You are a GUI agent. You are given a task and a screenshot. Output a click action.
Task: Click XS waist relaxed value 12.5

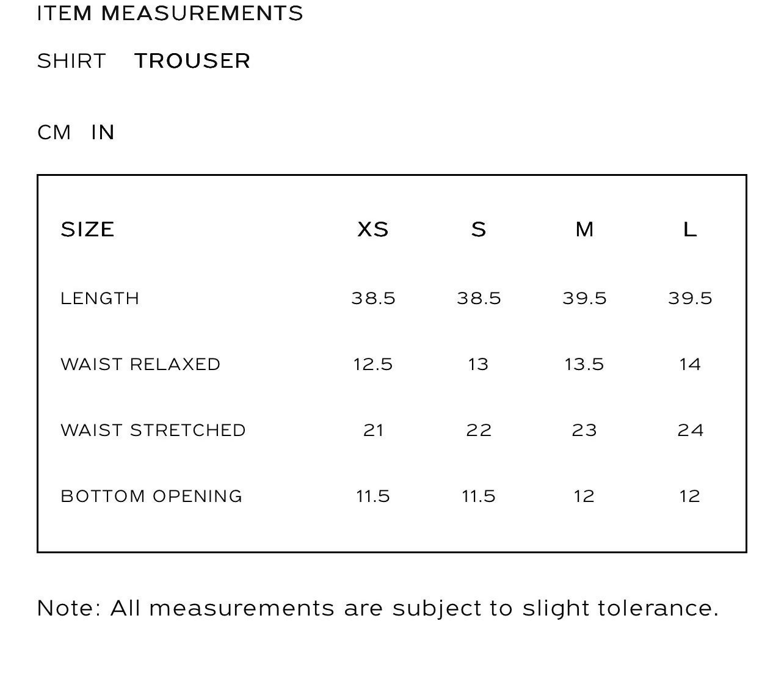[373, 364]
